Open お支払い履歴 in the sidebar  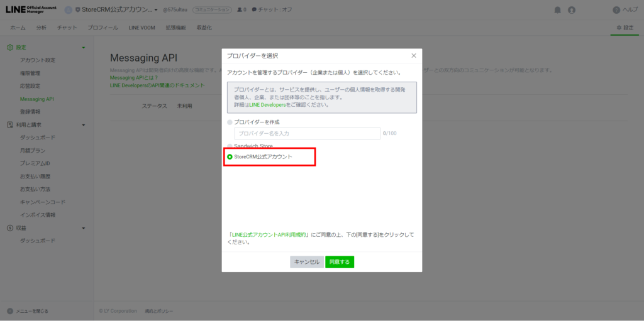(35, 177)
